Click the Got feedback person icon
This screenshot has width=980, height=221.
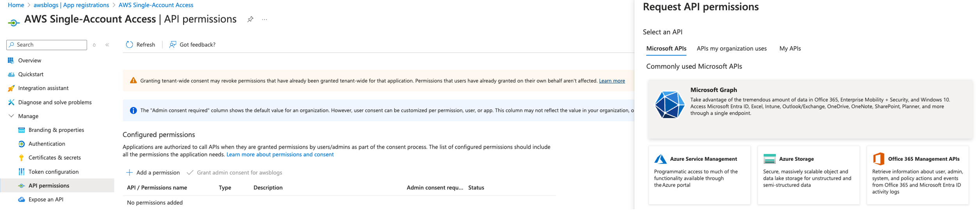[x=173, y=45]
